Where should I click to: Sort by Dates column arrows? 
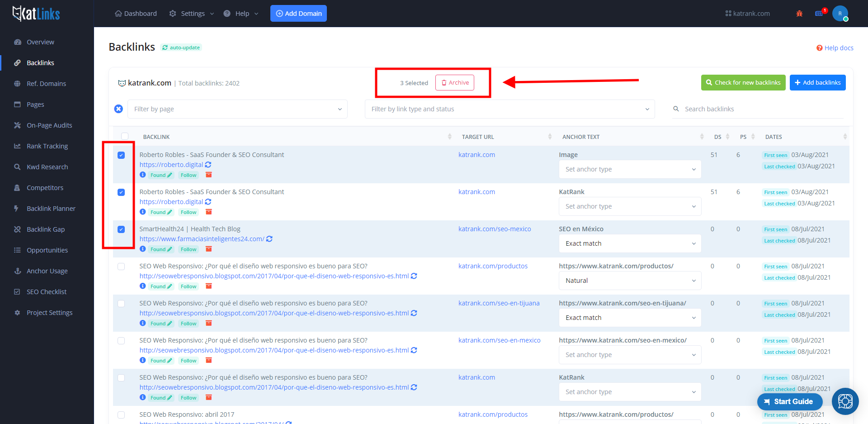click(x=845, y=137)
